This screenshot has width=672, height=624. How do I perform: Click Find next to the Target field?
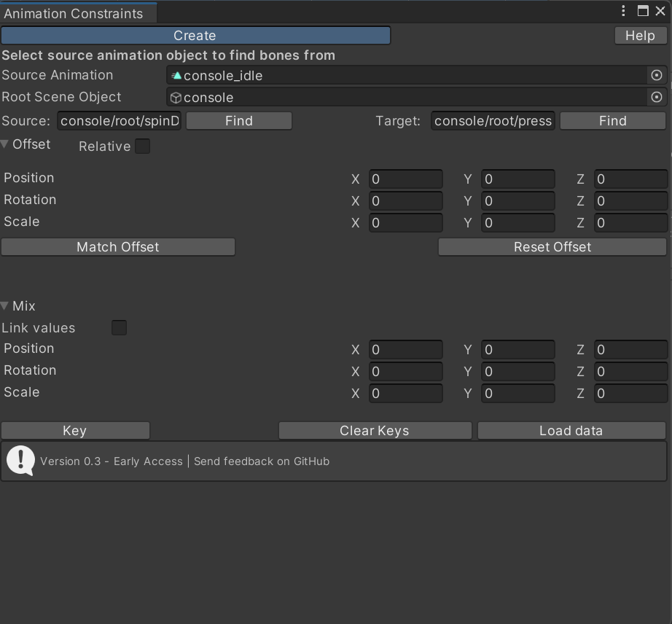tap(613, 121)
